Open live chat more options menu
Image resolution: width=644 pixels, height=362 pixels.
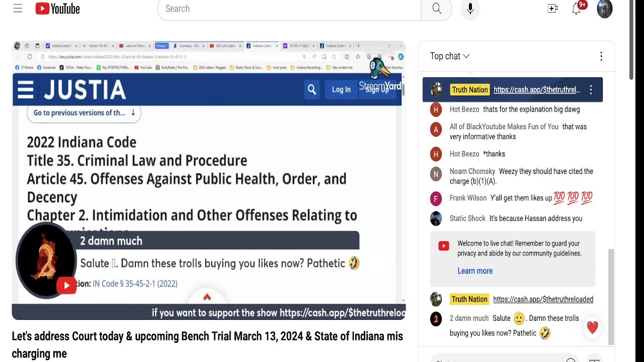[x=601, y=56]
